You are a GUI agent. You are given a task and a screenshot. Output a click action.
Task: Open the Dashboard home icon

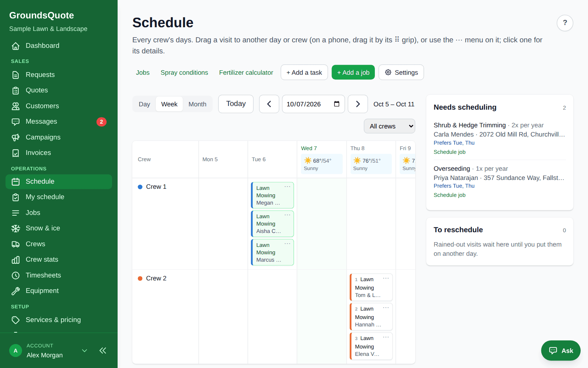tap(15, 46)
